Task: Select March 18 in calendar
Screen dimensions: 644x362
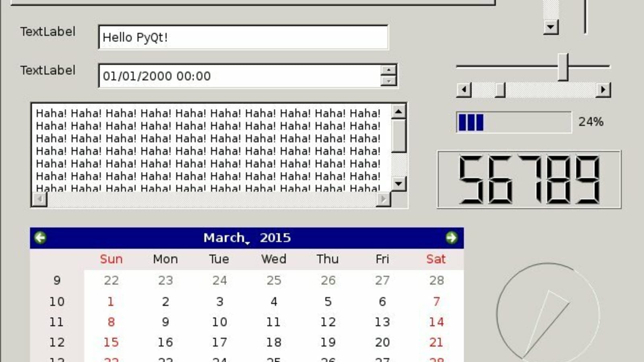Action: point(274,342)
